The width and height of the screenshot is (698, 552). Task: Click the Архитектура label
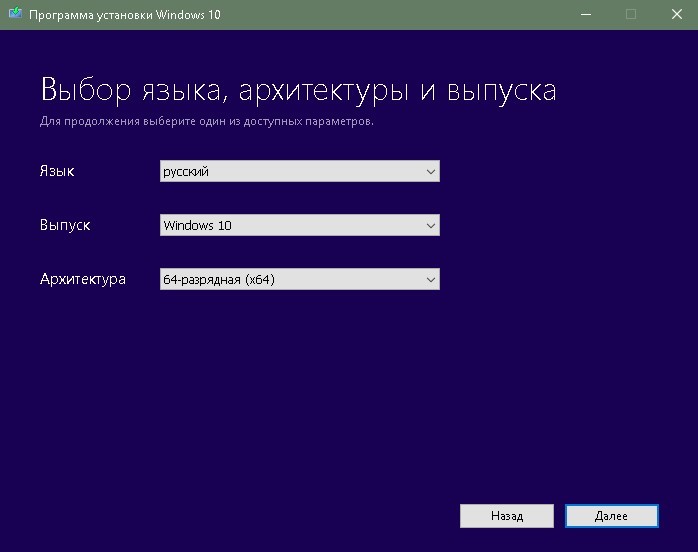point(83,279)
